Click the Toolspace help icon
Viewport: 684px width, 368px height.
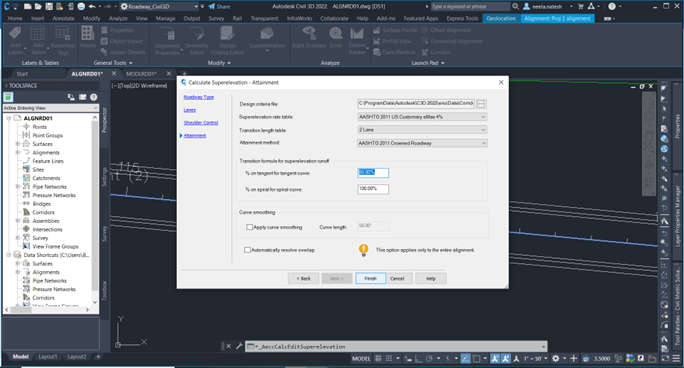93,97
